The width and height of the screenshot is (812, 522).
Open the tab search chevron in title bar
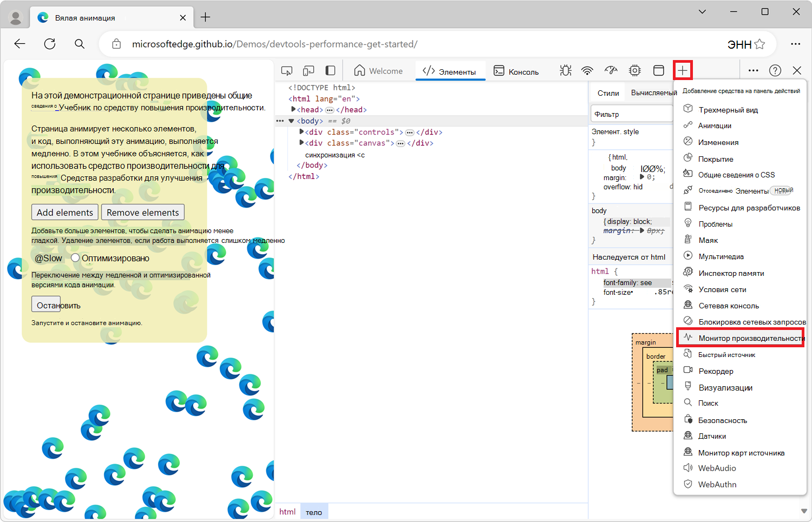tap(702, 11)
